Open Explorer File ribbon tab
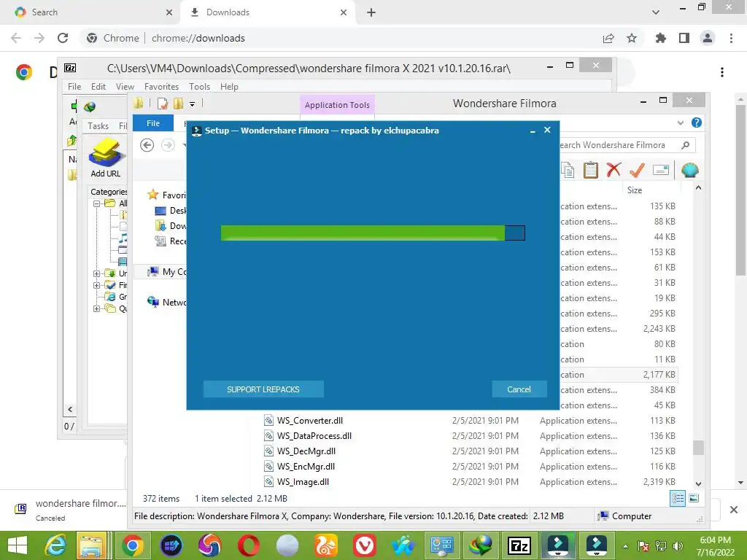The width and height of the screenshot is (747, 560). (153, 123)
